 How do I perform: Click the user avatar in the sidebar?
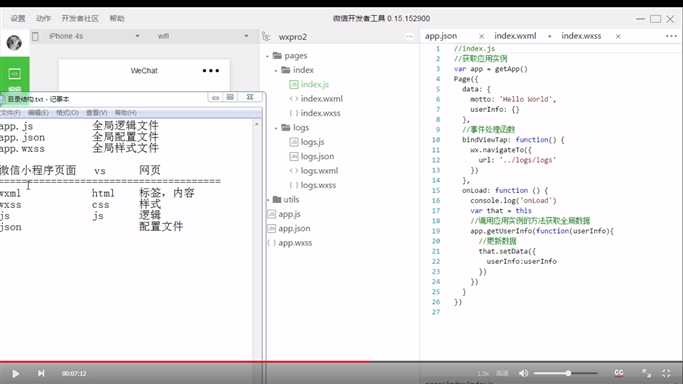(x=14, y=43)
